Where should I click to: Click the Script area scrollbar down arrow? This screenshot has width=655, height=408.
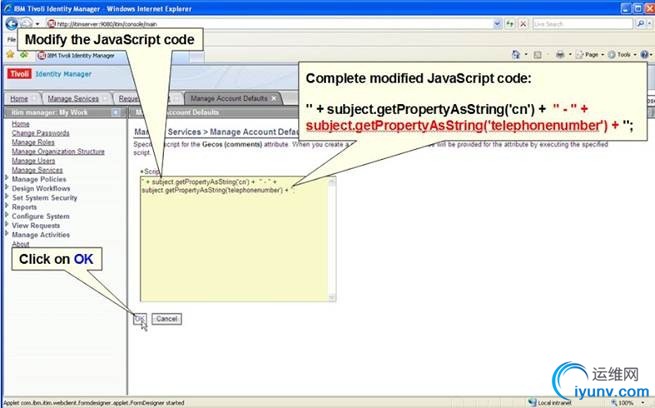point(332,297)
